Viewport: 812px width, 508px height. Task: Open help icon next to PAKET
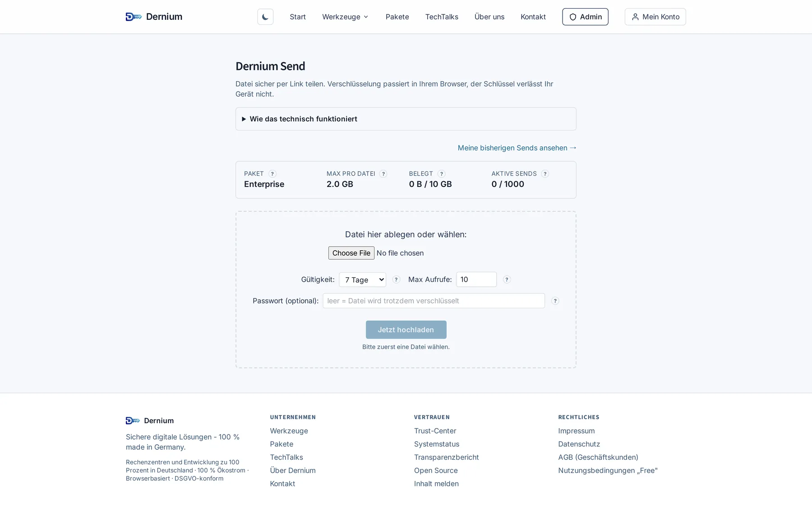[x=272, y=174]
